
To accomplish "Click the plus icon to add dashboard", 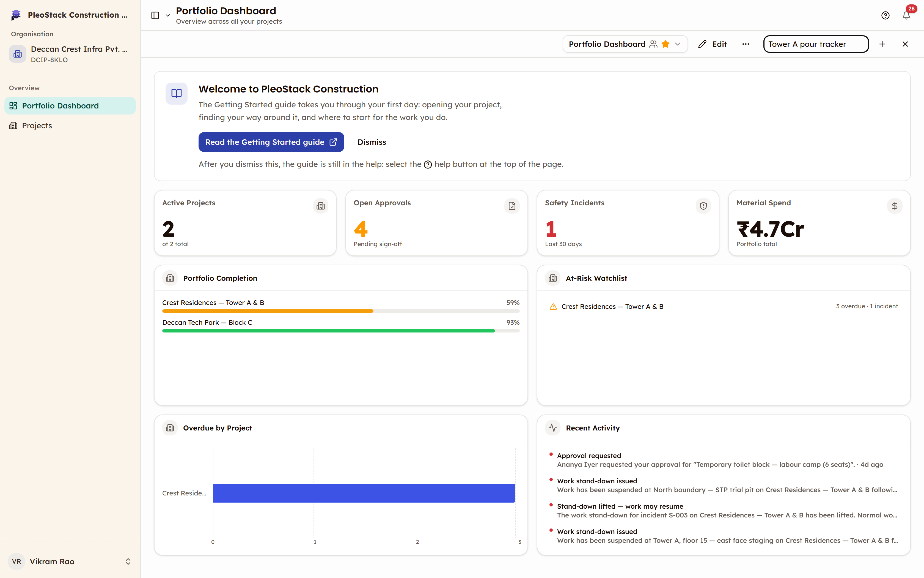I will click(882, 44).
